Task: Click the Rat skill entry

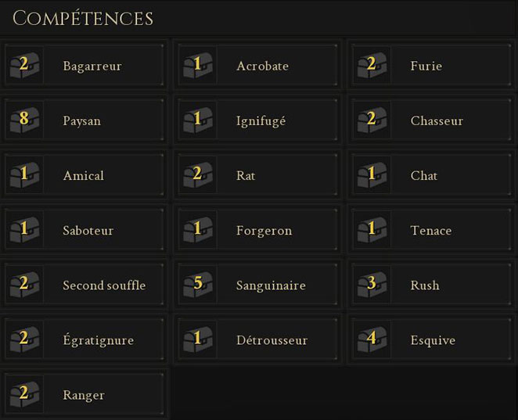Action: point(246,176)
